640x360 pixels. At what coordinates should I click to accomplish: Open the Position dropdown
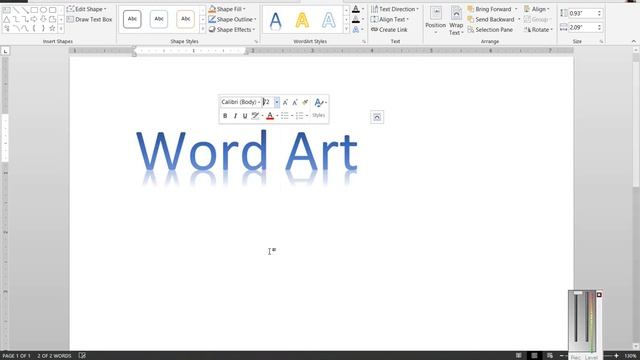tap(436, 20)
